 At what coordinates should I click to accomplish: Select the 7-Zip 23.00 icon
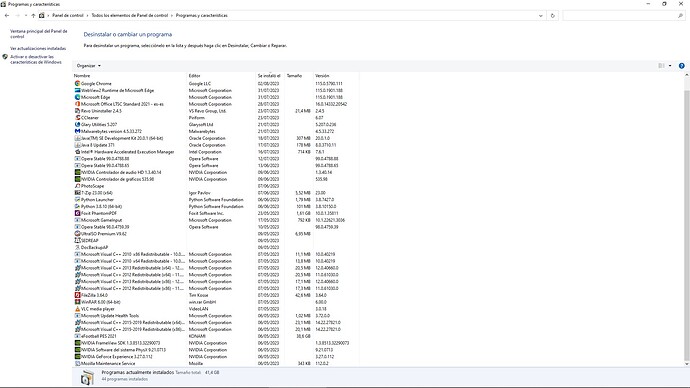pos(77,193)
